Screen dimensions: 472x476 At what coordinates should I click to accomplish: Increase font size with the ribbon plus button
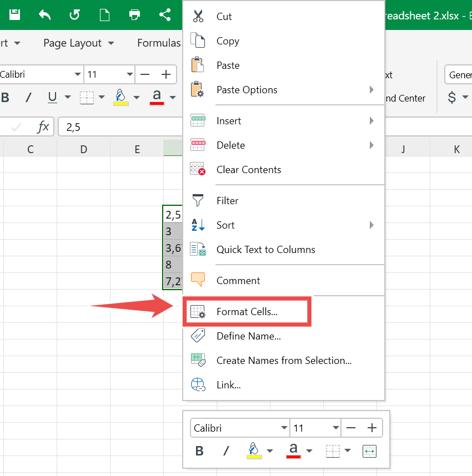[x=166, y=74]
